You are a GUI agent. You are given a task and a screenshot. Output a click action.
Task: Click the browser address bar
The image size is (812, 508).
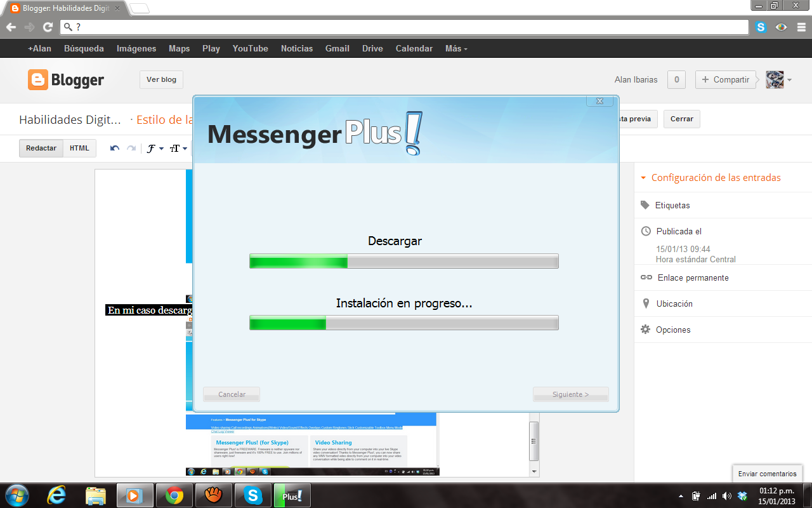tap(405, 27)
